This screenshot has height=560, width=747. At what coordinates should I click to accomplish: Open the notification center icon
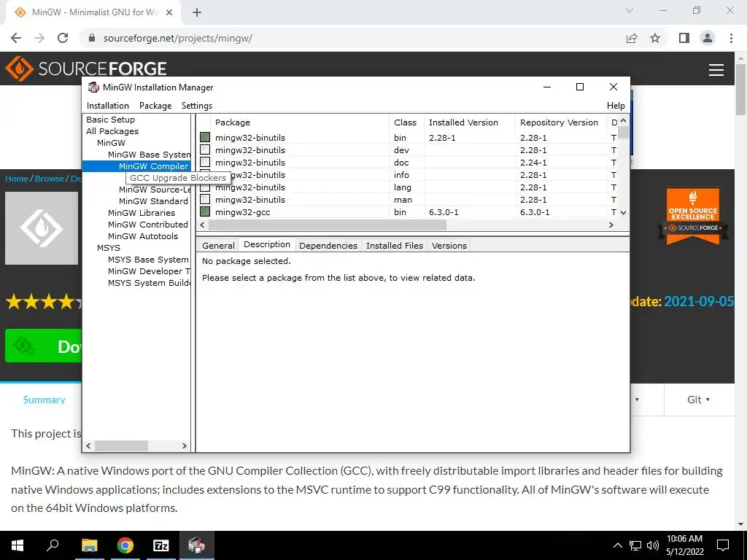pos(723,545)
